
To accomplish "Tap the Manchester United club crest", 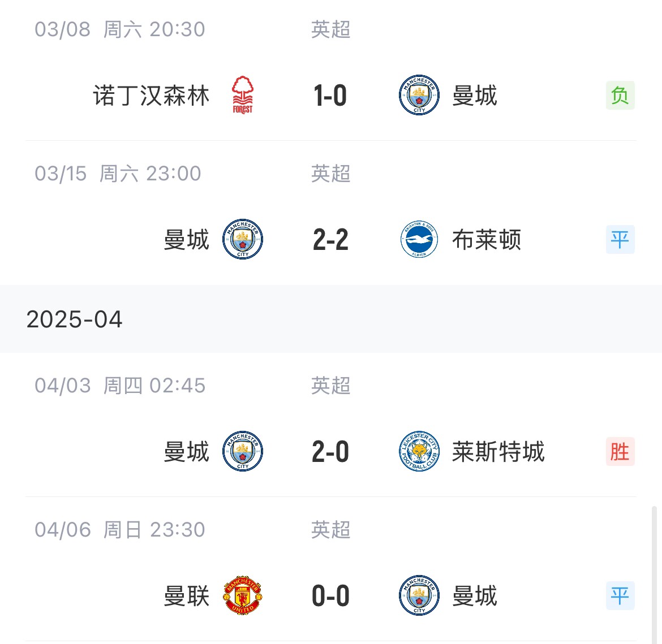I will [x=243, y=595].
